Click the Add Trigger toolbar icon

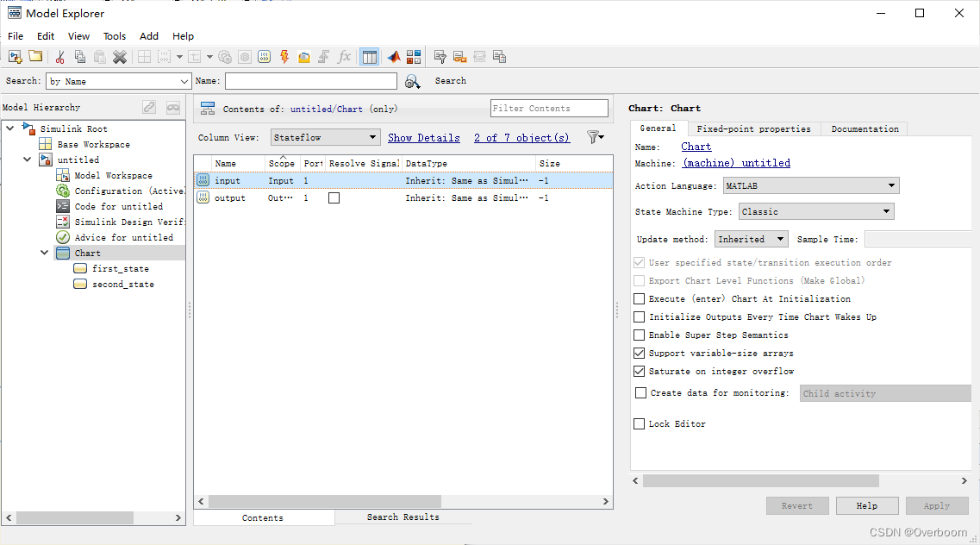click(x=324, y=57)
